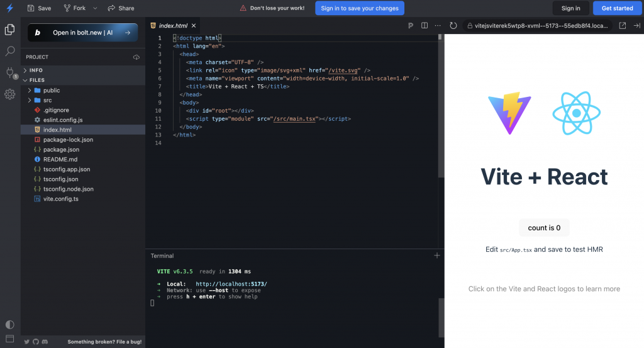Open the Ports plug sidebar icon
The height and width of the screenshot is (348, 644).
point(11,73)
